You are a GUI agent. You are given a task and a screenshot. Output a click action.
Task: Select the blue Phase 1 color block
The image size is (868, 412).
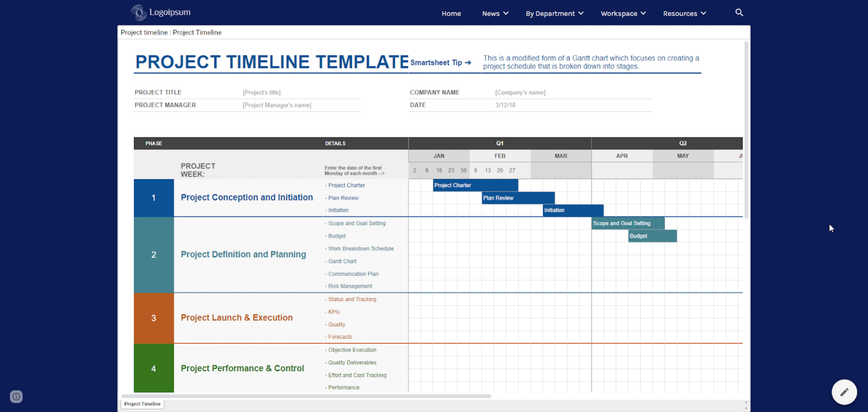coord(153,198)
